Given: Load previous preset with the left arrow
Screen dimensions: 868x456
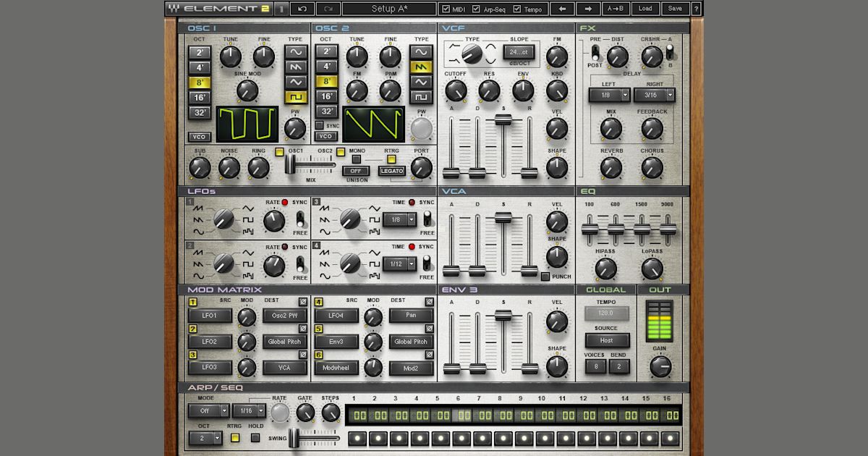Looking at the screenshot, I should point(561,9).
